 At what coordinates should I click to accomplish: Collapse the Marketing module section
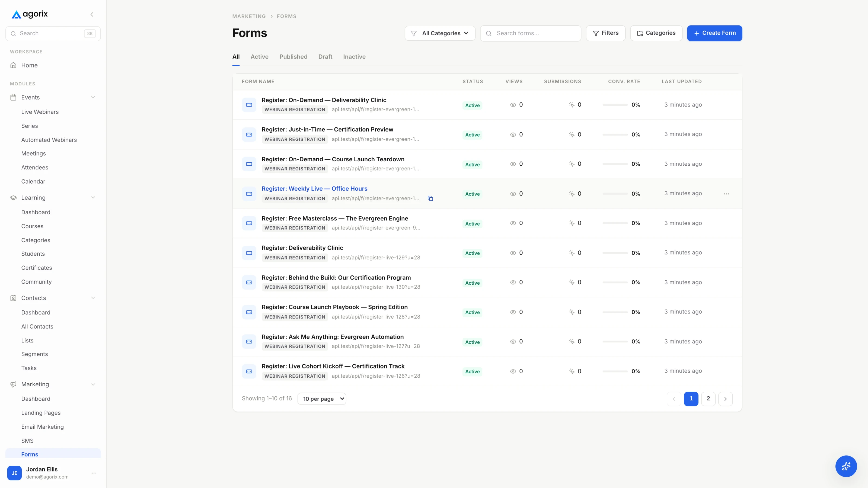[x=93, y=384]
